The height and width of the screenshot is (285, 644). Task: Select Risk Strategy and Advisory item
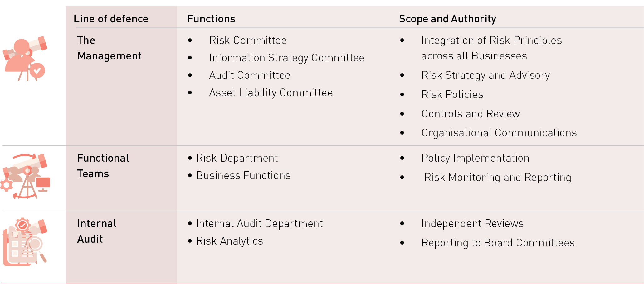[485, 75]
